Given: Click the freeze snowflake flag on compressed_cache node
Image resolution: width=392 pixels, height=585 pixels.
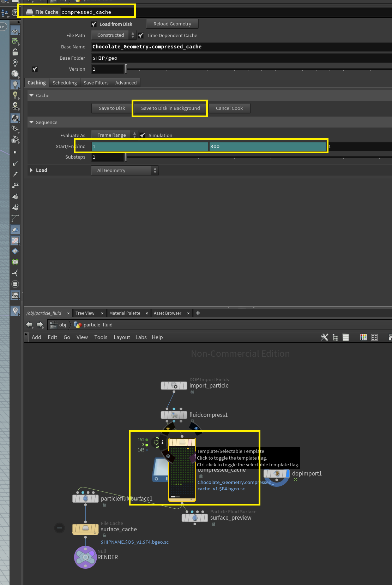Looking at the screenshot, I should click(168, 456).
